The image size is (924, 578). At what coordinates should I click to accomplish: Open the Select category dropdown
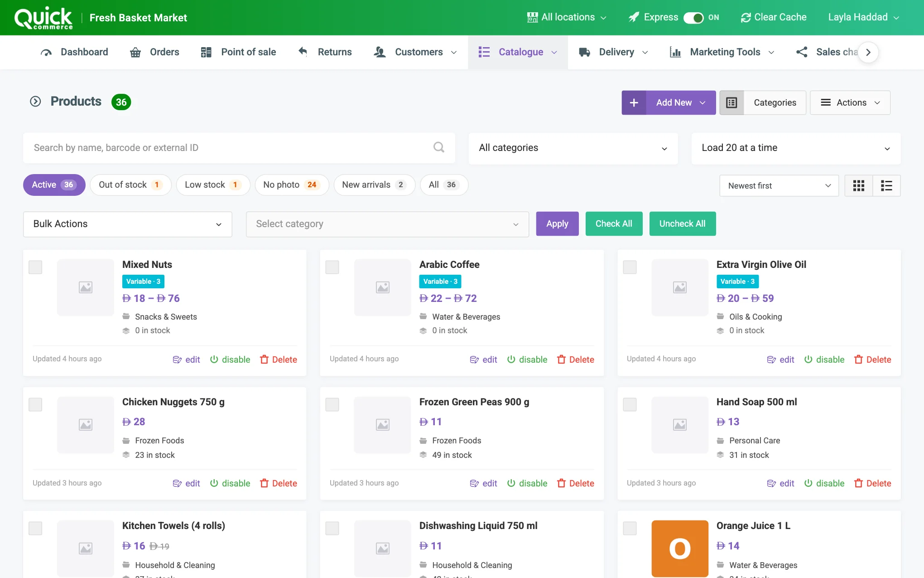pos(387,224)
